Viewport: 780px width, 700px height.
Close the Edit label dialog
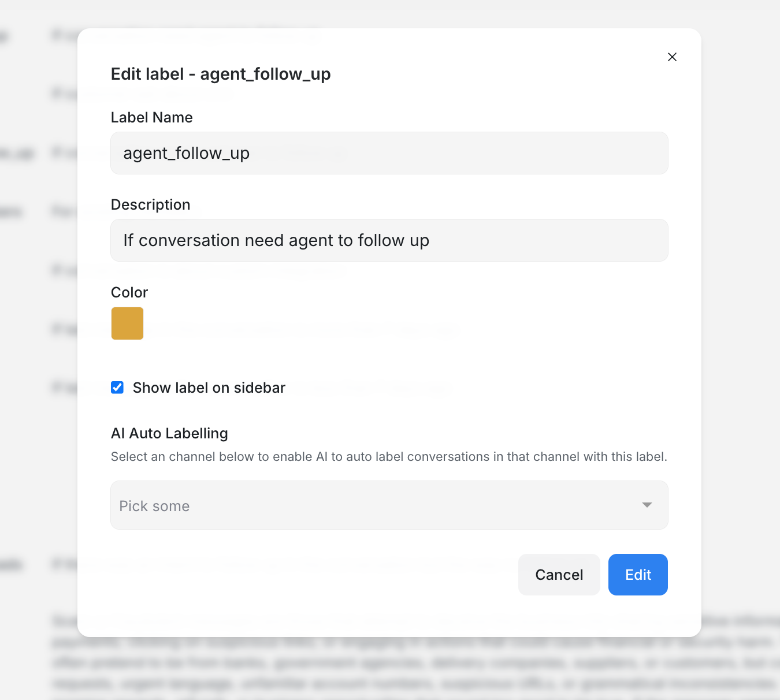[x=672, y=57]
